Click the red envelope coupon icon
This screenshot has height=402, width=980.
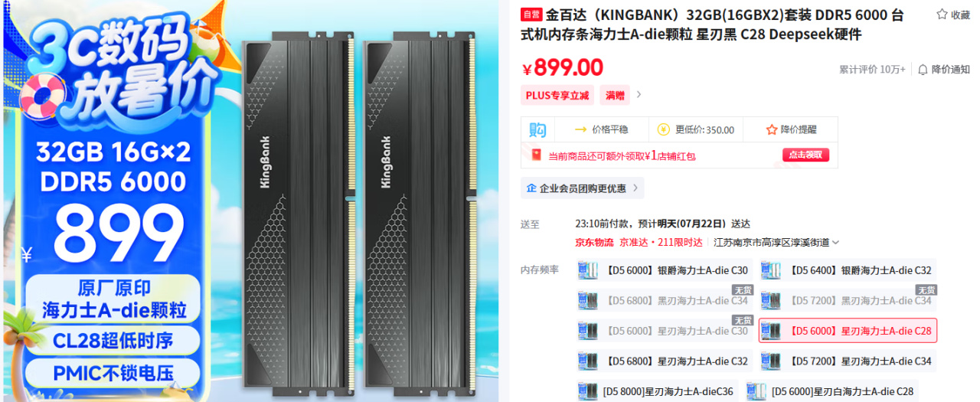coord(535,155)
